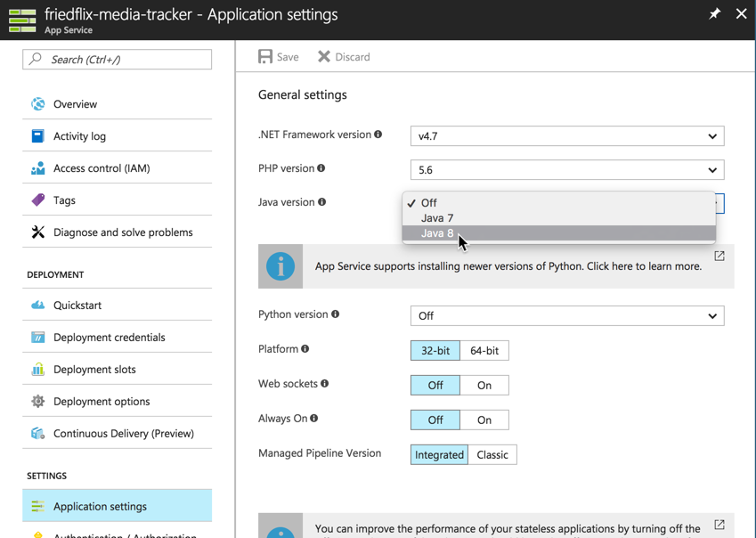Enable Always On
Image resolution: width=756 pixels, height=538 pixels.
pyautogui.click(x=484, y=420)
